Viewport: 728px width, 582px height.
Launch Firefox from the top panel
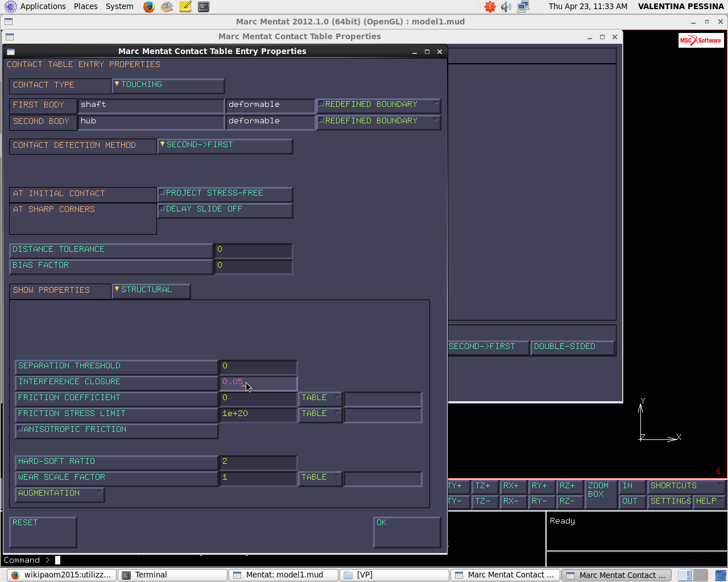149,7
